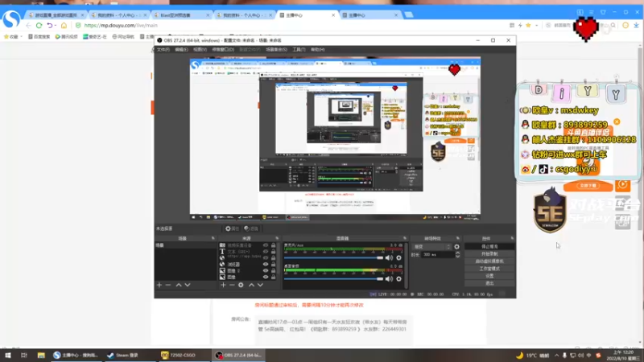The height and width of the screenshot is (362, 644).
Task: Open the OBS 工具(T) menu
Action: pos(299,50)
